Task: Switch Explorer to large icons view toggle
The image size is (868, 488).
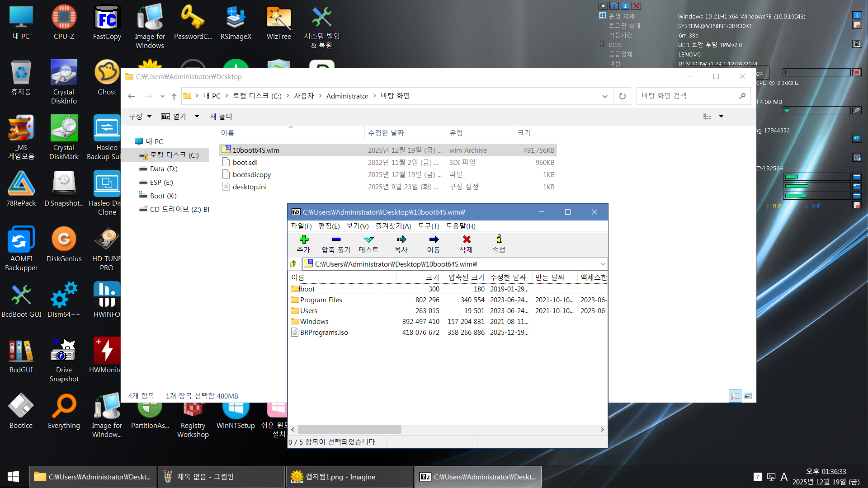Action: [x=748, y=396]
